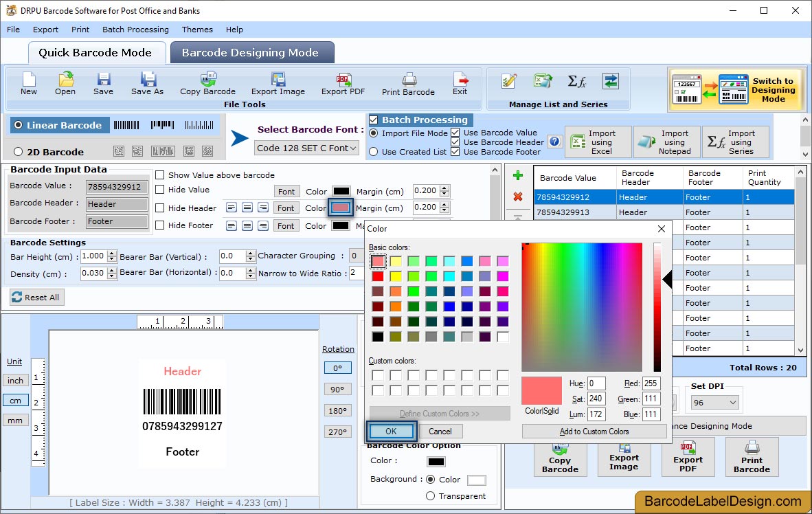Increase Bearer Bar (Vertical) spinner
This screenshot has height=514, width=812.
tap(251, 254)
